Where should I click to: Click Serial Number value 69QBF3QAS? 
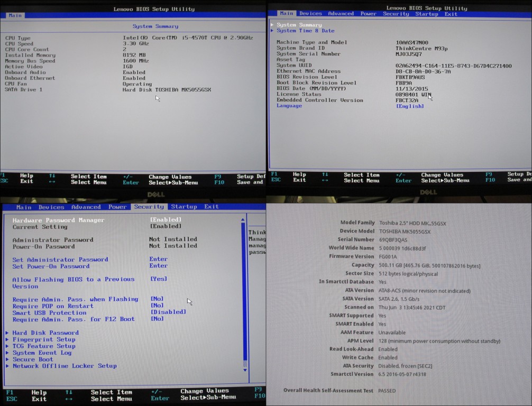point(393,240)
